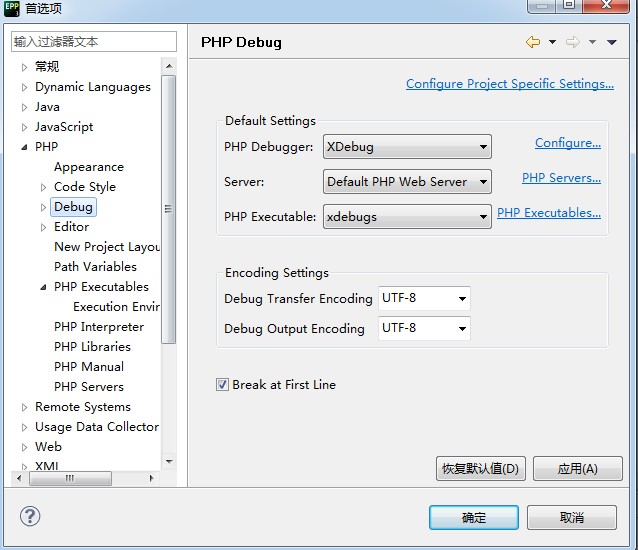Click the 应用(A) apply button
This screenshot has width=638, height=550.
coord(577,469)
